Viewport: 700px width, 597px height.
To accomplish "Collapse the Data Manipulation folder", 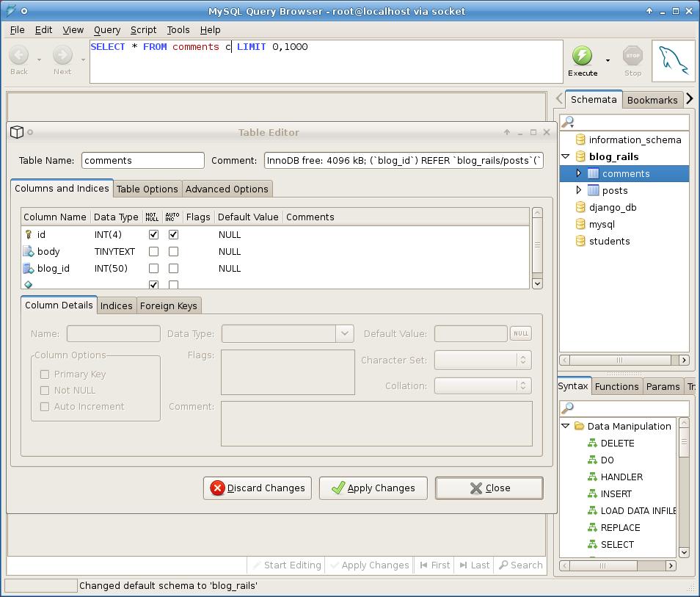I will click(566, 426).
